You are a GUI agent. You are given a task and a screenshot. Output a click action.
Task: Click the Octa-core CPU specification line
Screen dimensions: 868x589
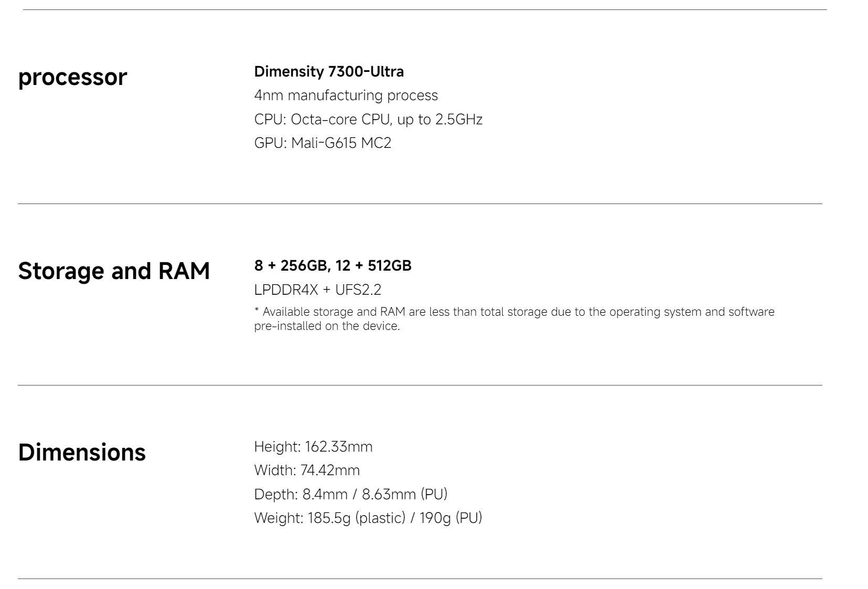[x=368, y=120]
